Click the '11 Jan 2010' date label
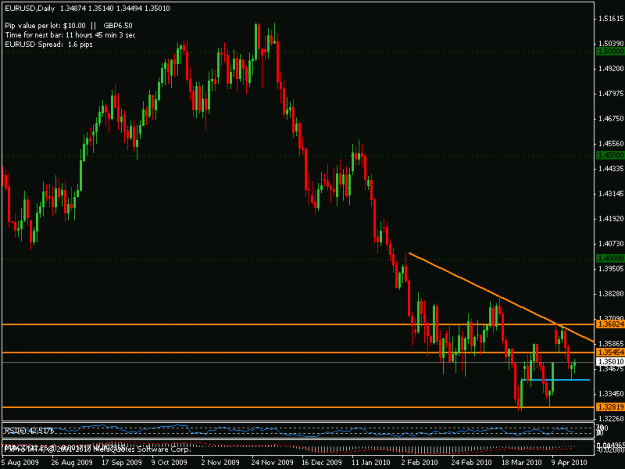The width and height of the screenshot is (625, 469). point(371,462)
